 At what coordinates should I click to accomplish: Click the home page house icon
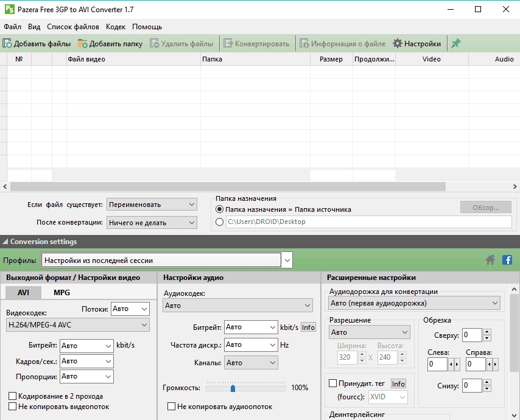coord(490,260)
